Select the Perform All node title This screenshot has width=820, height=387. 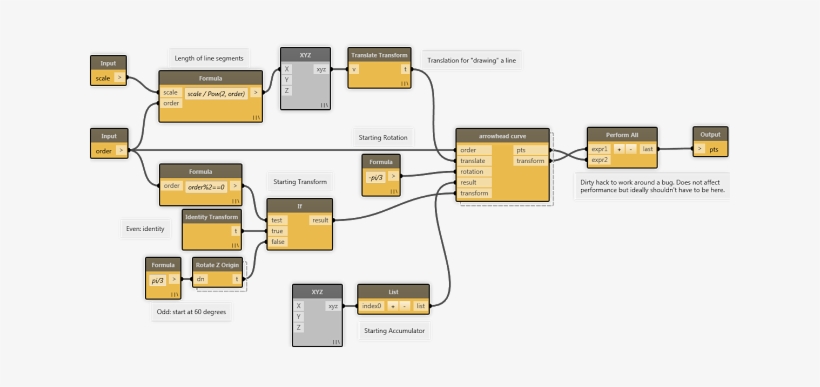coord(622,134)
